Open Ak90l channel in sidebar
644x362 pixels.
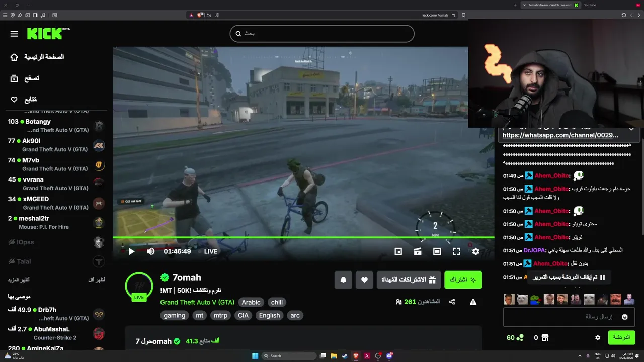click(x=56, y=145)
